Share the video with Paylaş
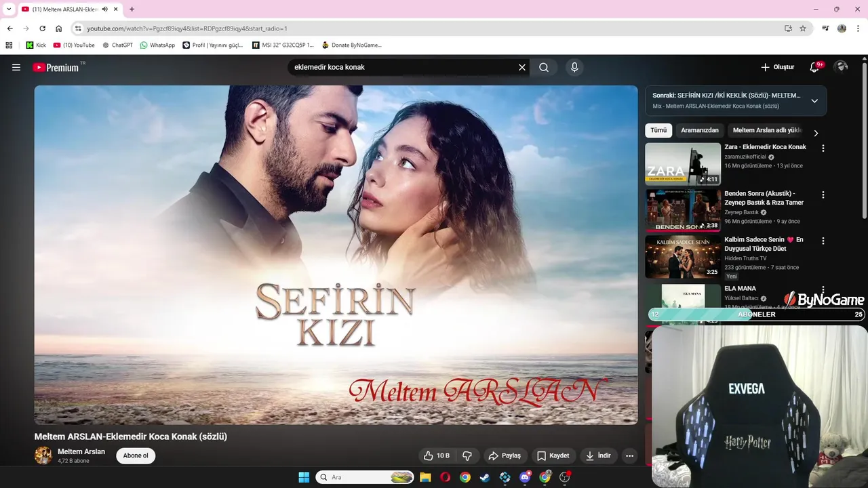The width and height of the screenshot is (868, 488). [x=505, y=455]
